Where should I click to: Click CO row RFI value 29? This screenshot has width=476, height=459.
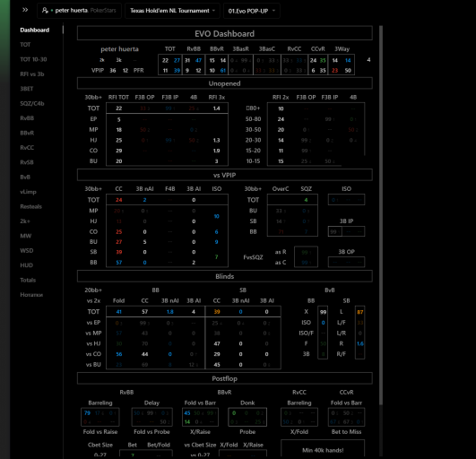(118, 151)
